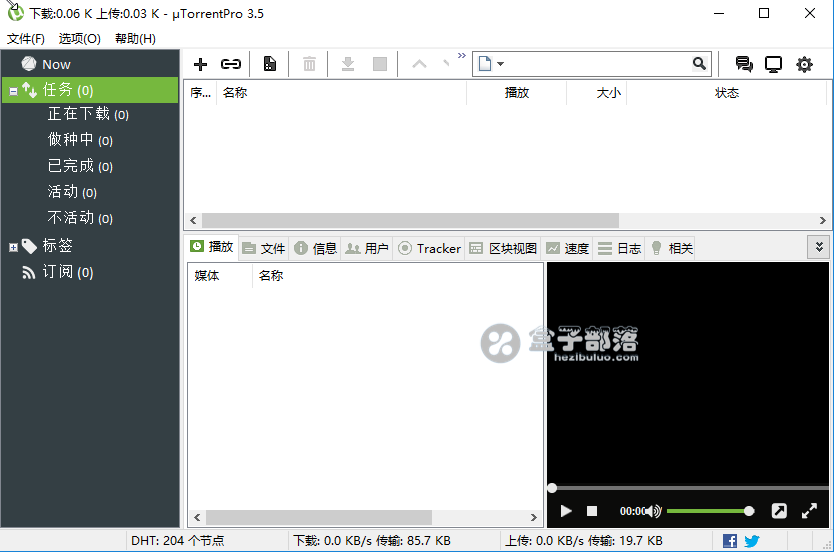Select 任务 (0) in sidebar

click(90, 90)
